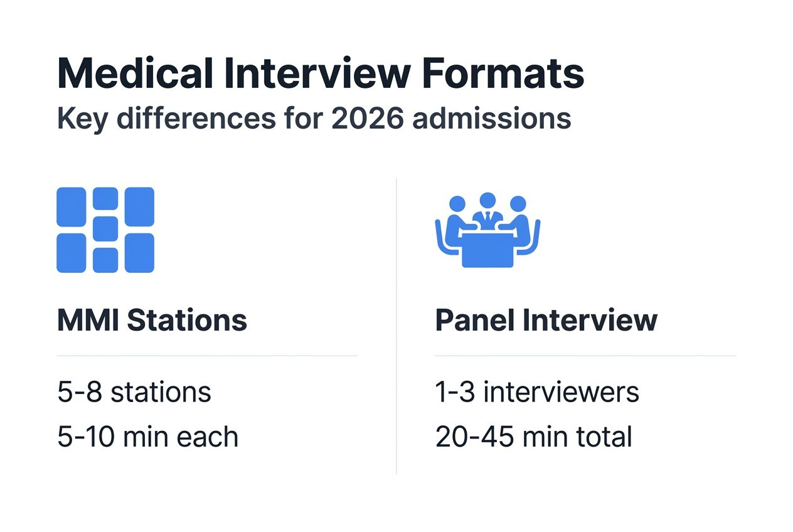793x532 pixels.
Task: Click the top-left tile of the MMI grid icon
Action: [72, 206]
